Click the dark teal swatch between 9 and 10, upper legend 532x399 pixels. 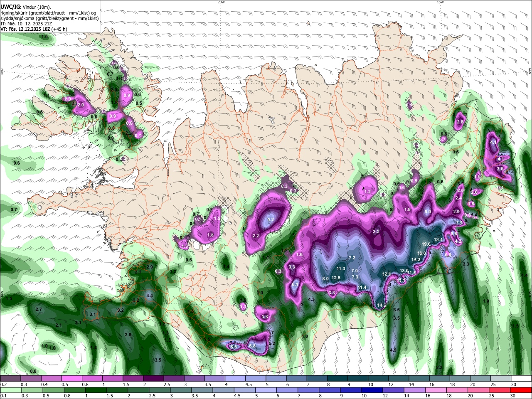[358, 379]
